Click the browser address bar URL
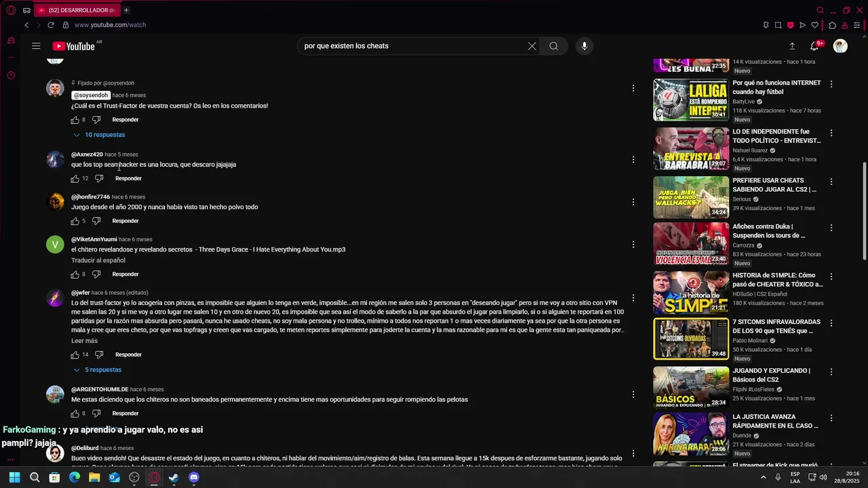 coord(110,25)
